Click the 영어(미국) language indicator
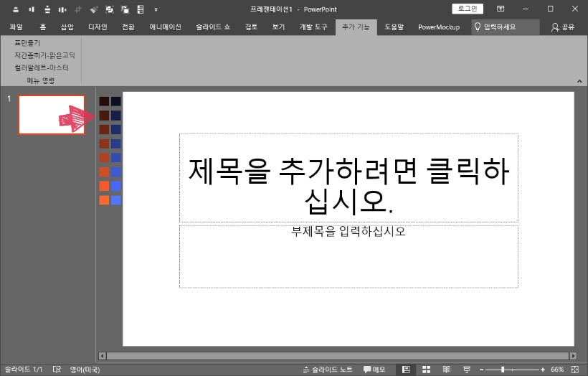This screenshot has height=376, width=588. pyautogui.click(x=85, y=370)
